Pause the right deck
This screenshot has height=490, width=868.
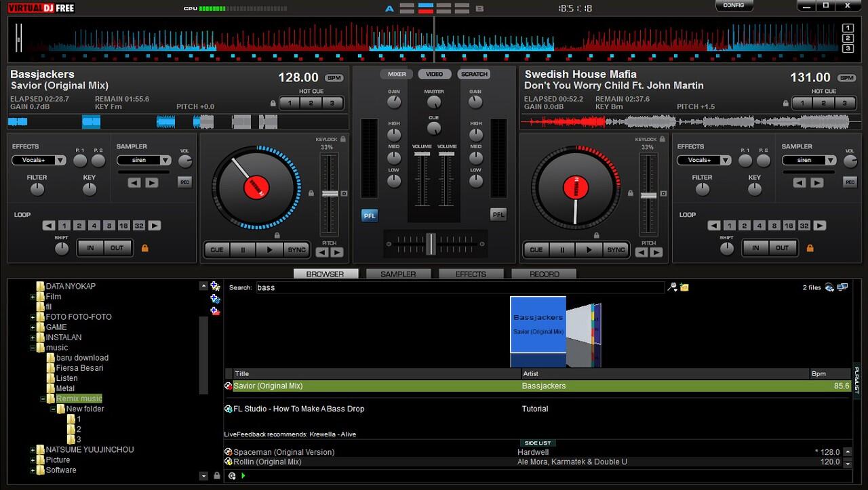562,249
